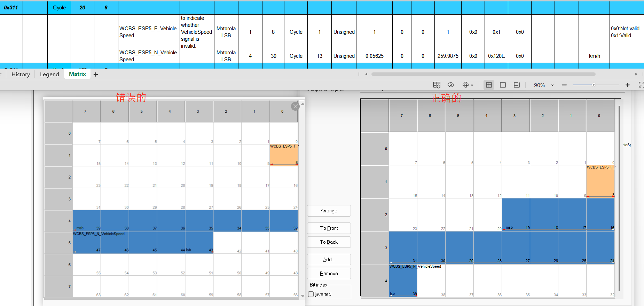Viewport: 644px width, 306px height.
Task: Click column header 0 in right layout
Action: point(600,116)
